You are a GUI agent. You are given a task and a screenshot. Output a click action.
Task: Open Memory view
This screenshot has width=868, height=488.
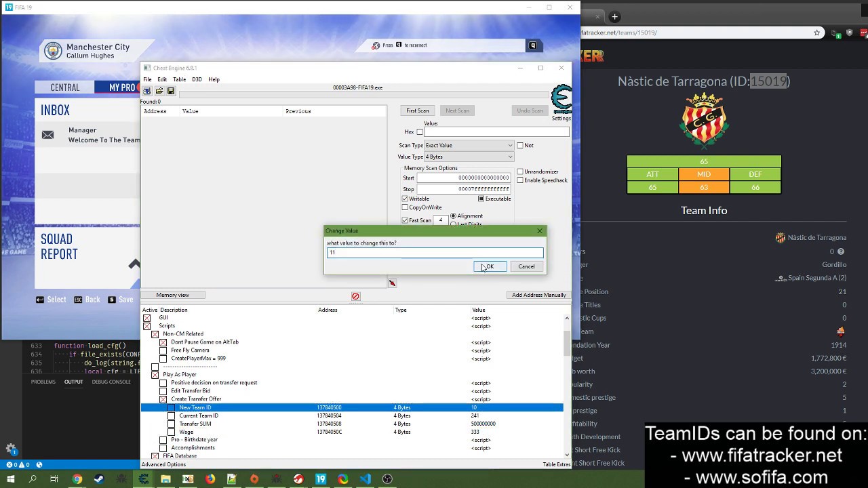[x=172, y=295]
